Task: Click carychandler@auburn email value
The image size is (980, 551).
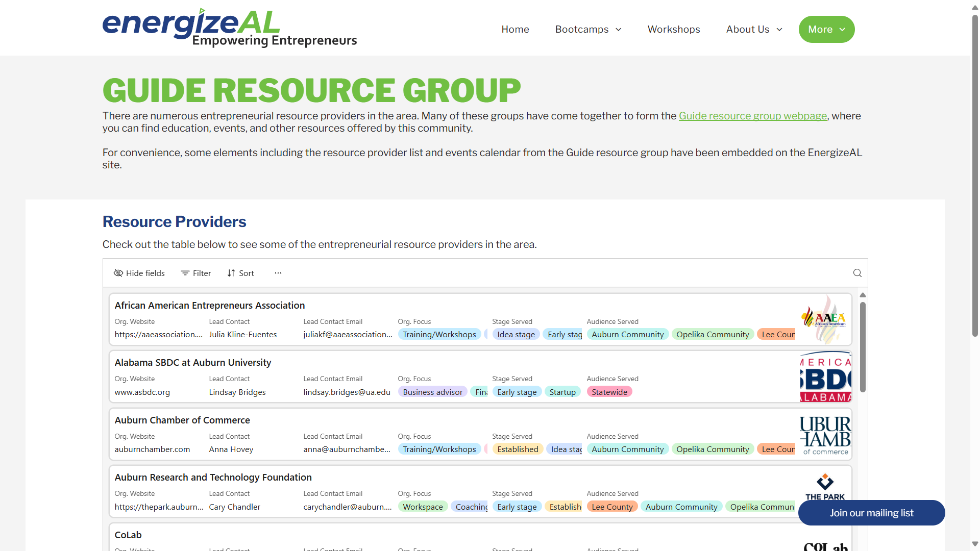Action: coord(348,507)
